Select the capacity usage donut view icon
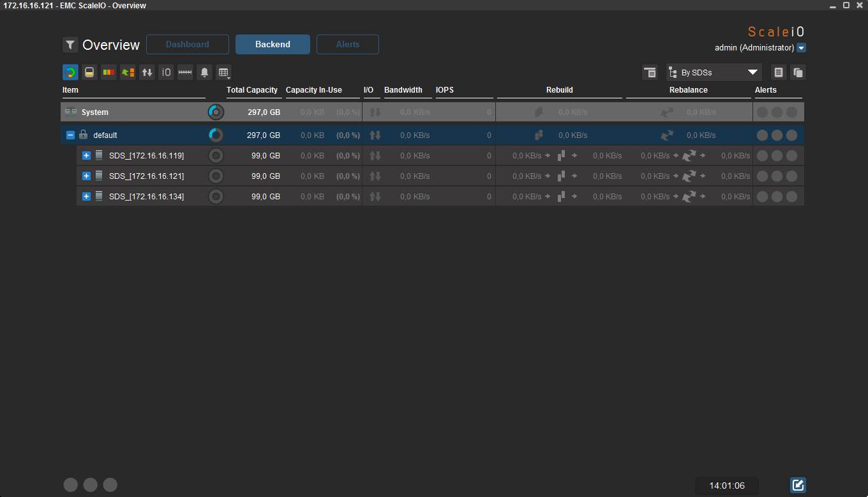Screen dimensions: 868x497 click(70, 72)
